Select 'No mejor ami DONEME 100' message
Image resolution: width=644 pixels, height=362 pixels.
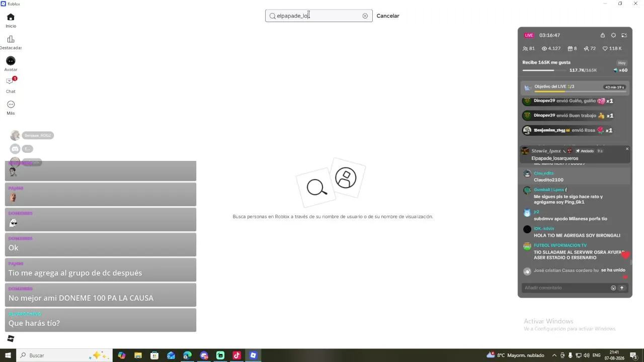[x=101, y=295]
